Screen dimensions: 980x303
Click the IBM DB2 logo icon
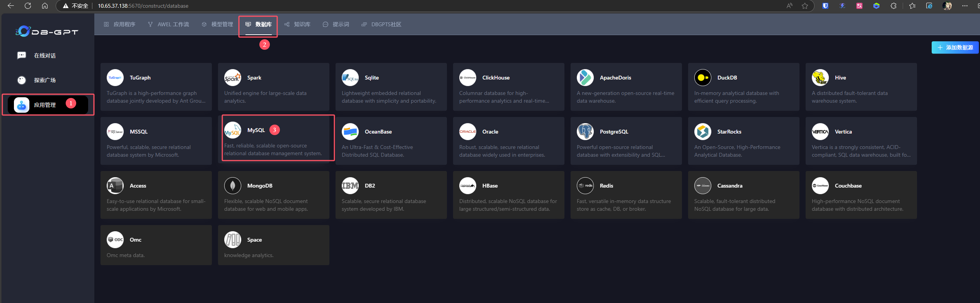[x=350, y=186]
